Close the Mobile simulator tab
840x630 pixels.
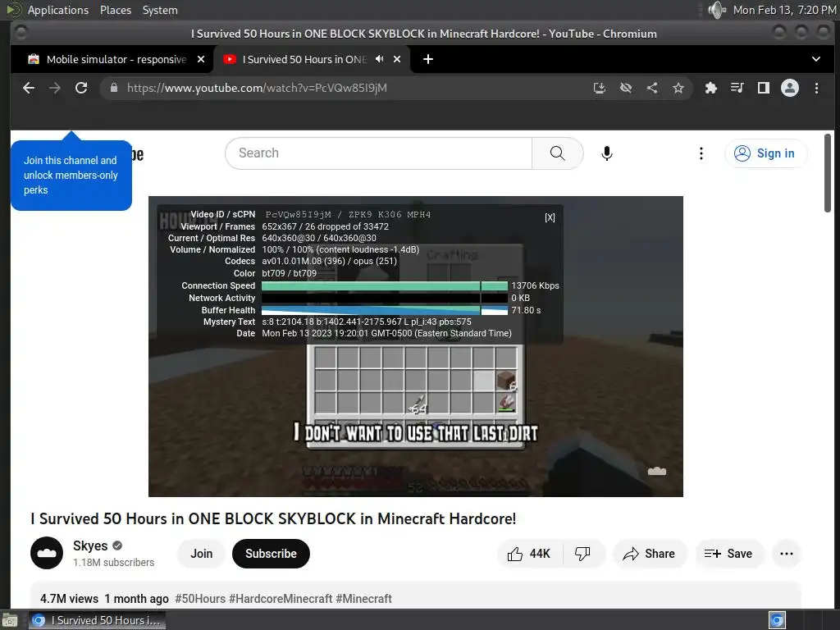coord(201,59)
